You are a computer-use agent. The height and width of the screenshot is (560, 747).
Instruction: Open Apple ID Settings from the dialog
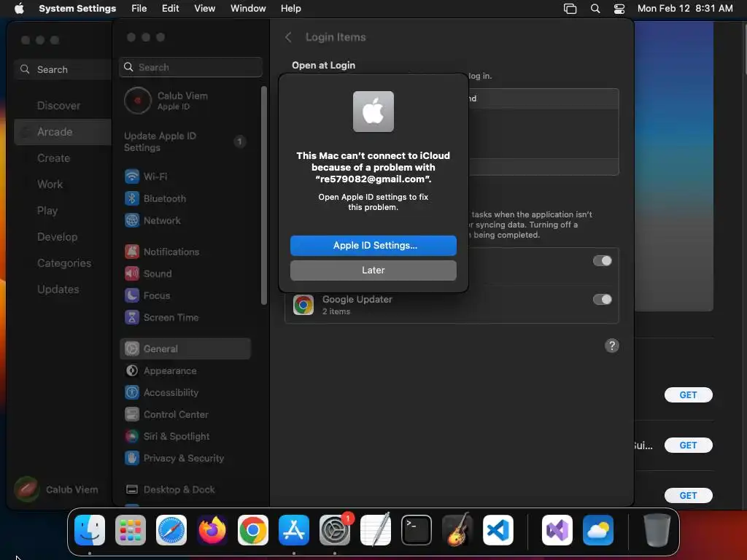(373, 245)
